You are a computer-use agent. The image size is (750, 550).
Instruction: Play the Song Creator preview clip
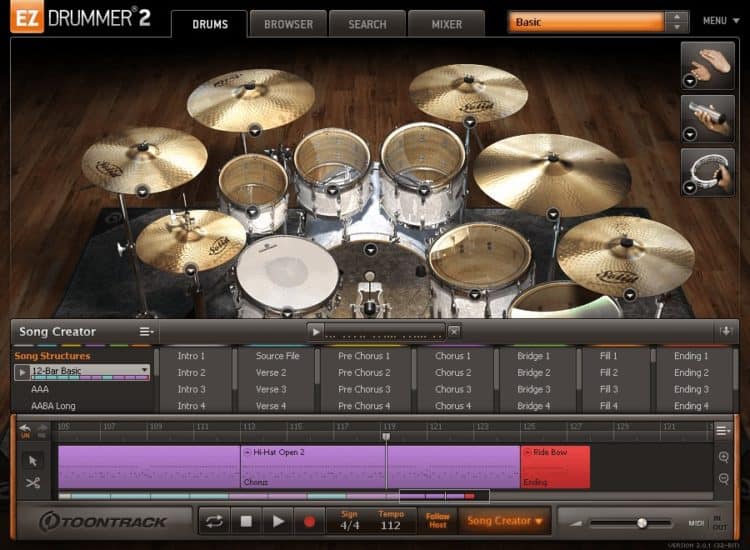(315, 331)
